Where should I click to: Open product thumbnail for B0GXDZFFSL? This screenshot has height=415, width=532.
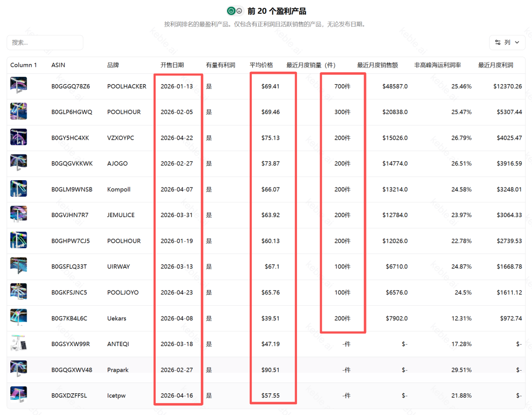[19, 395]
